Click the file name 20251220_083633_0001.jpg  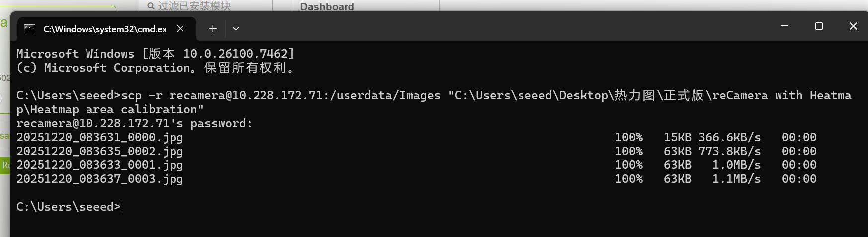tap(99, 165)
